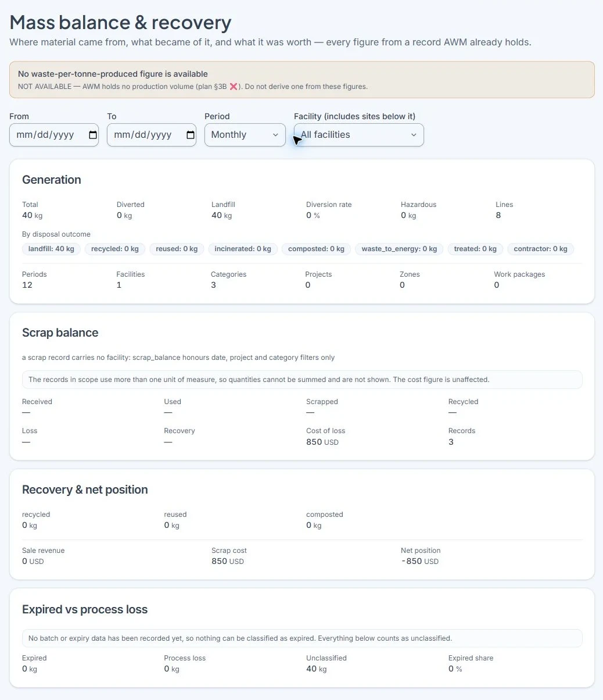Click the reused: 0 kg chip

point(177,249)
